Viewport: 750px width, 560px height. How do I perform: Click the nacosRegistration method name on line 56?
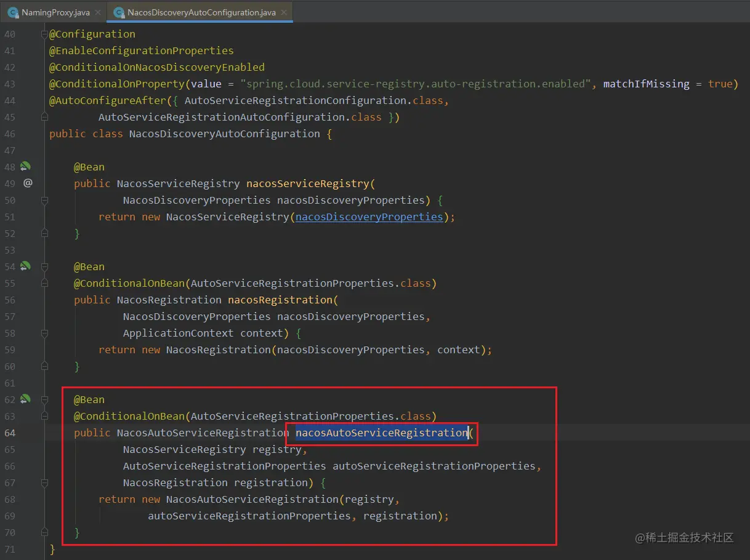[280, 300]
